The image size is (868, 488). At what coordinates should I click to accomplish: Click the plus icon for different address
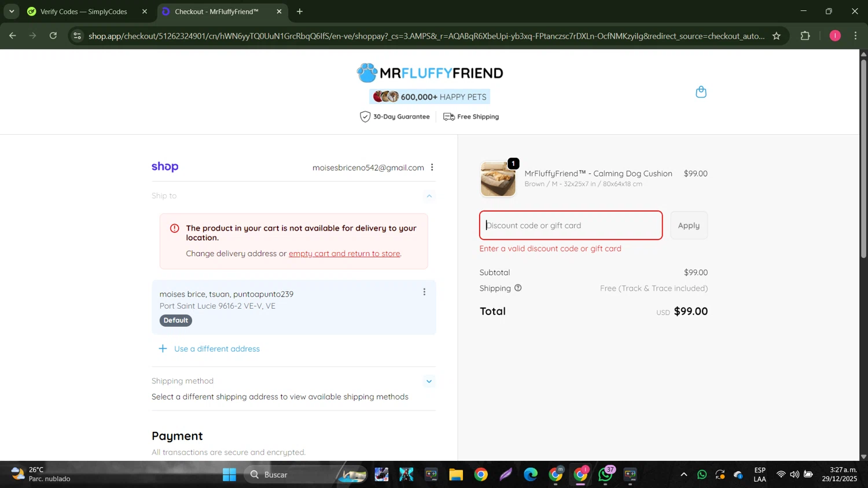[163, 349]
